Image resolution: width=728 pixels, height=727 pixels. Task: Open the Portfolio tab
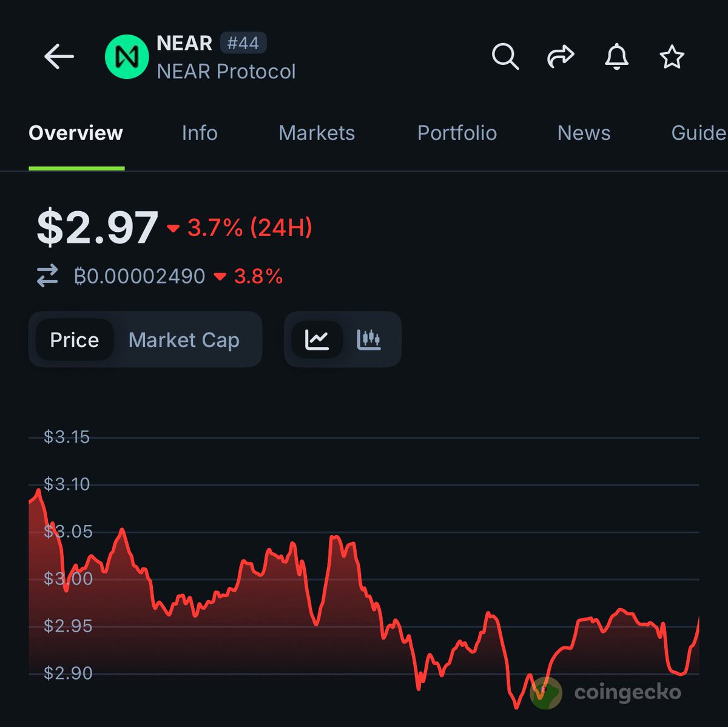pos(457,133)
